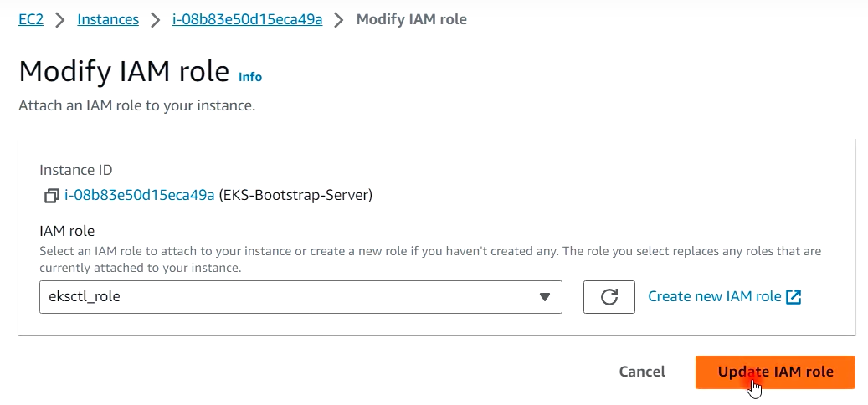
Task: Copy the instance ID with copy icon
Action: [x=52, y=195]
